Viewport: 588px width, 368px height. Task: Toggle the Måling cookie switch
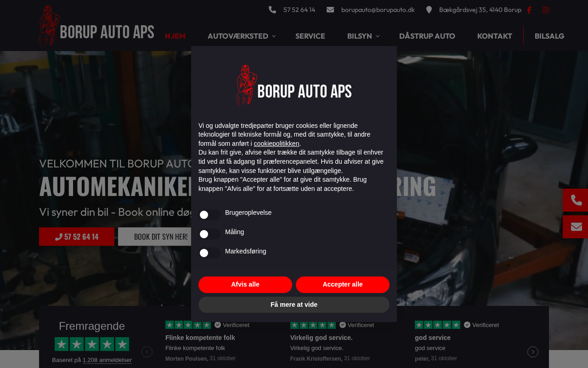click(x=209, y=234)
